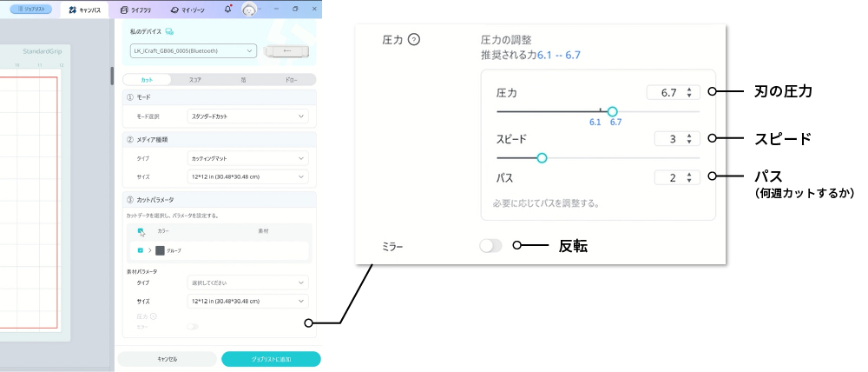Click the ② メディア種類 section header

[x=220, y=140]
